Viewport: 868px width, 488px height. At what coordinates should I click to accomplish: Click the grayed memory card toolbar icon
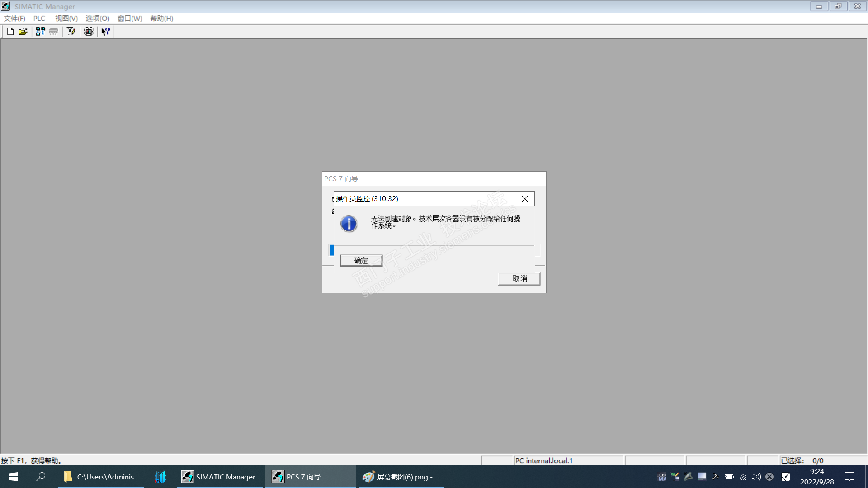(x=54, y=32)
